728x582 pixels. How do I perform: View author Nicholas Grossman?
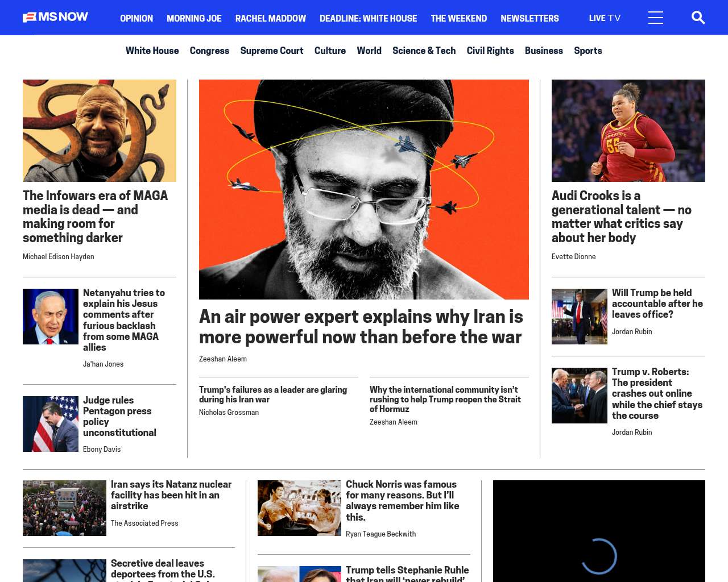229,413
